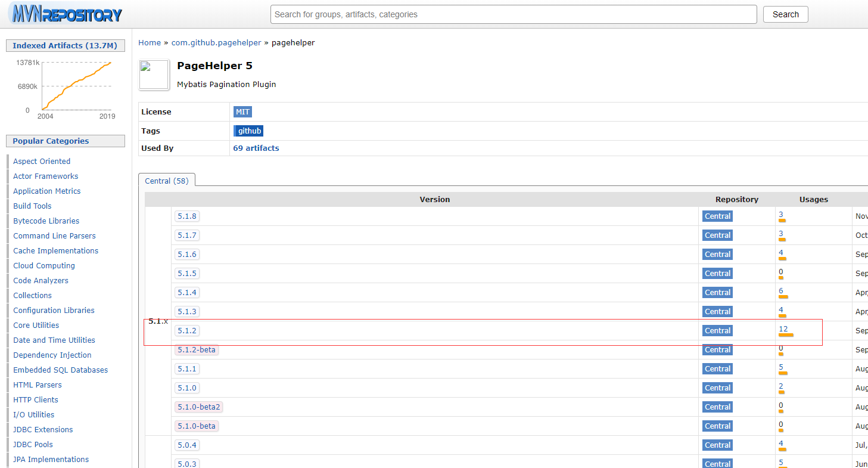Click the MVNRepository logo
Viewport: 868px width, 468px height.
[65, 14]
